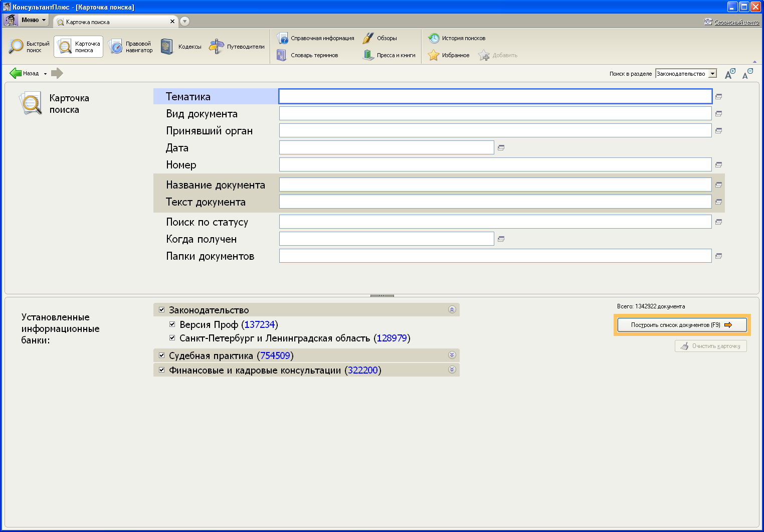Click into Название документа field
This screenshot has width=764, height=532.
[x=495, y=185]
